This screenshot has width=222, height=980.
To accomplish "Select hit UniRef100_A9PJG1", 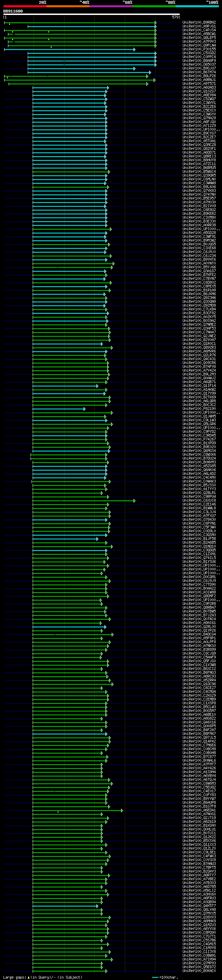I will 199,26.
